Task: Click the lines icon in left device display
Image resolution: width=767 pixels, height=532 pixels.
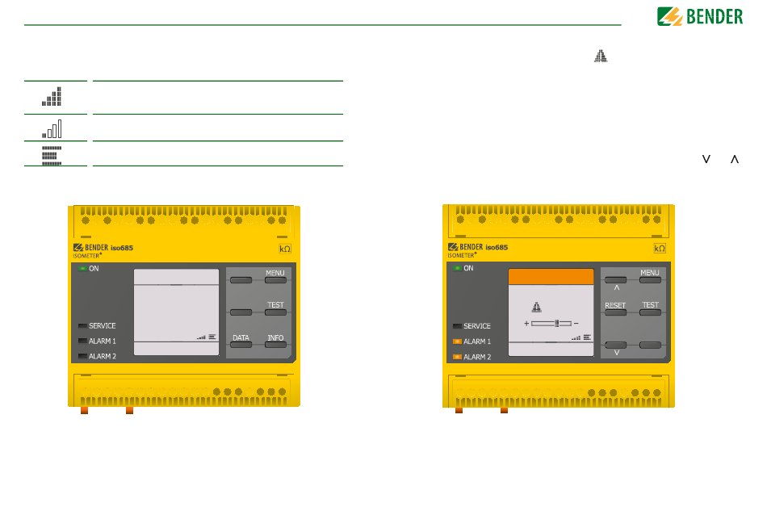Action: point(212,337)
